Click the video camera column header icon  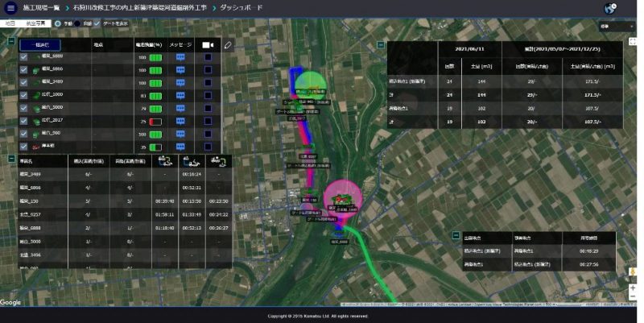208,45
